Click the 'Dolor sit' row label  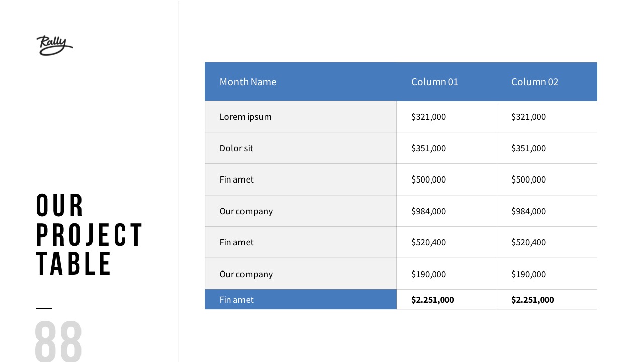click(236, 148)
